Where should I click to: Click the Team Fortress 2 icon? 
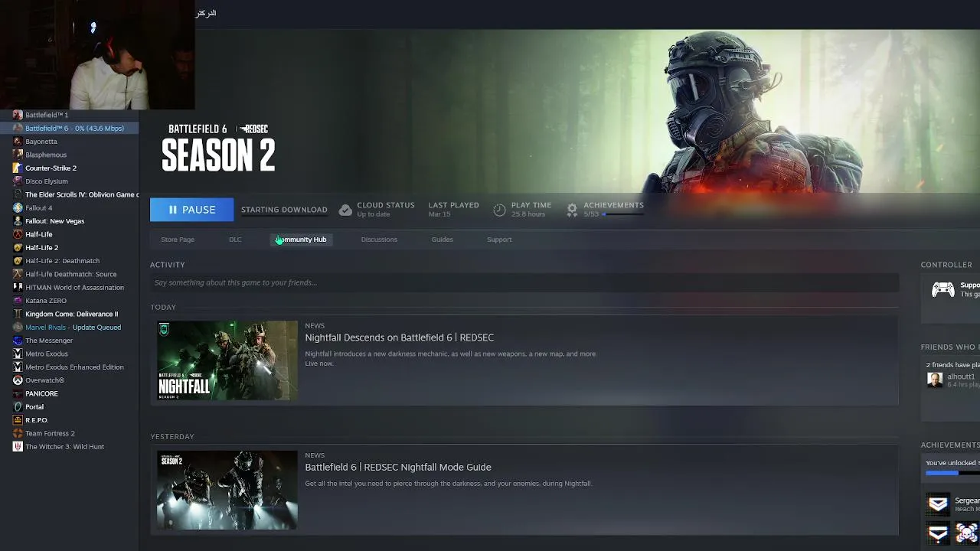[18, 433]
